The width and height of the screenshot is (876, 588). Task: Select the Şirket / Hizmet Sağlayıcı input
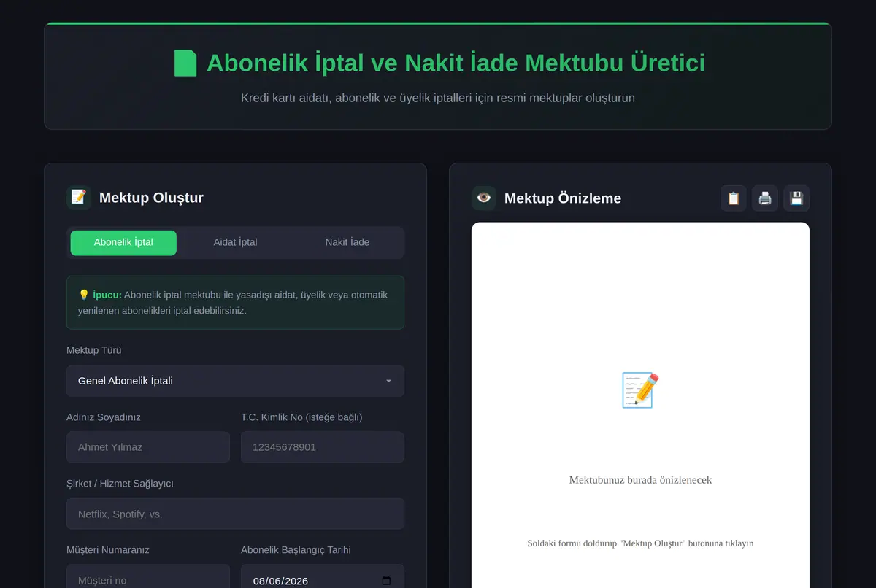pyautogui.click(x=235, y=514)
